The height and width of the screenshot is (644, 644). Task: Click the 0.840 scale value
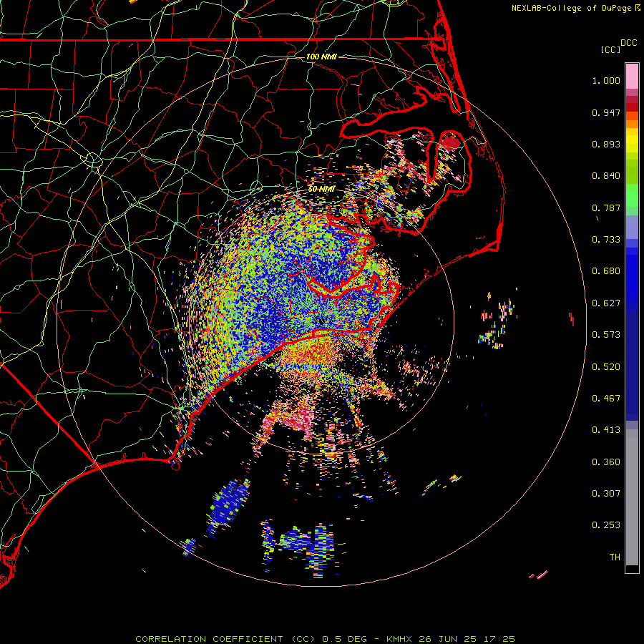[606, 176]
